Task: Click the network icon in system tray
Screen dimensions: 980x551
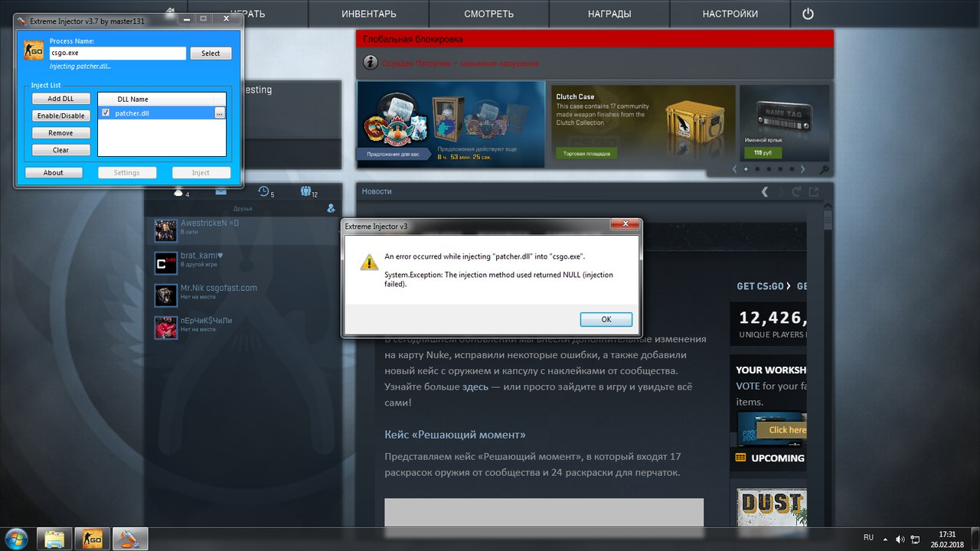Action: coord(915,539)
